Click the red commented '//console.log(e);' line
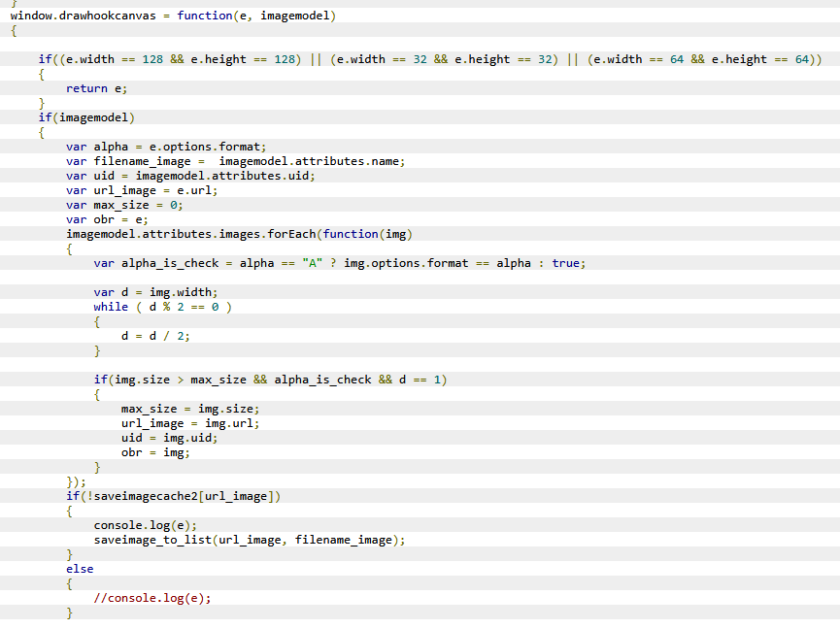This screenshot has height=629, width=840. point(152,599)
